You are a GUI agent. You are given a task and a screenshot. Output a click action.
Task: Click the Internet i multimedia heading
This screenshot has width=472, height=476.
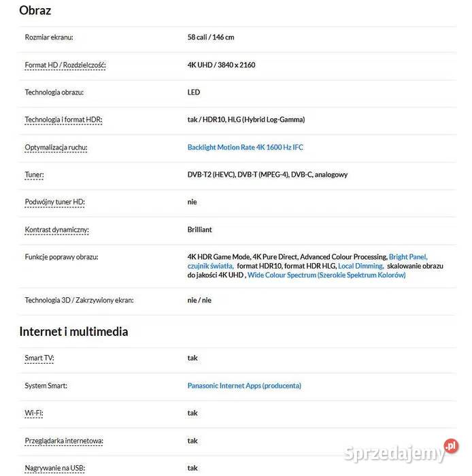coord(73,331)
